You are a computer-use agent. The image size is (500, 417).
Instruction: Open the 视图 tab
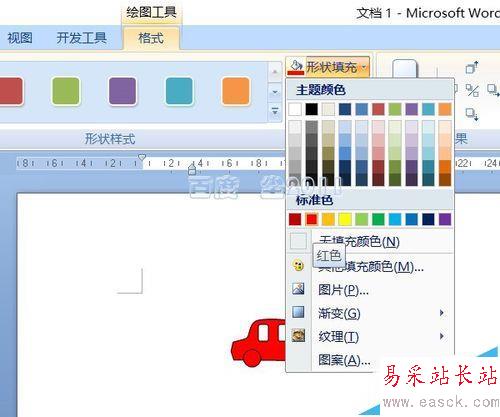tap(20, 38)
